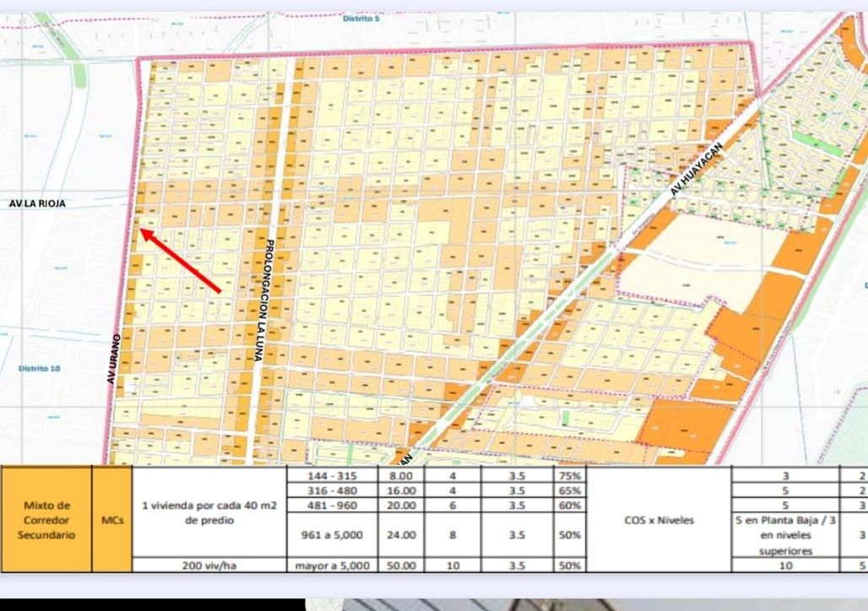Click the red arrow tip on map
Screen dimensions: 868x611
[143, 231]
